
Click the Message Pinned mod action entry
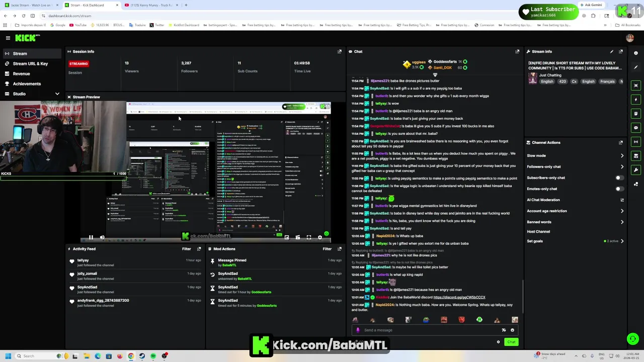tap(276, 262)
